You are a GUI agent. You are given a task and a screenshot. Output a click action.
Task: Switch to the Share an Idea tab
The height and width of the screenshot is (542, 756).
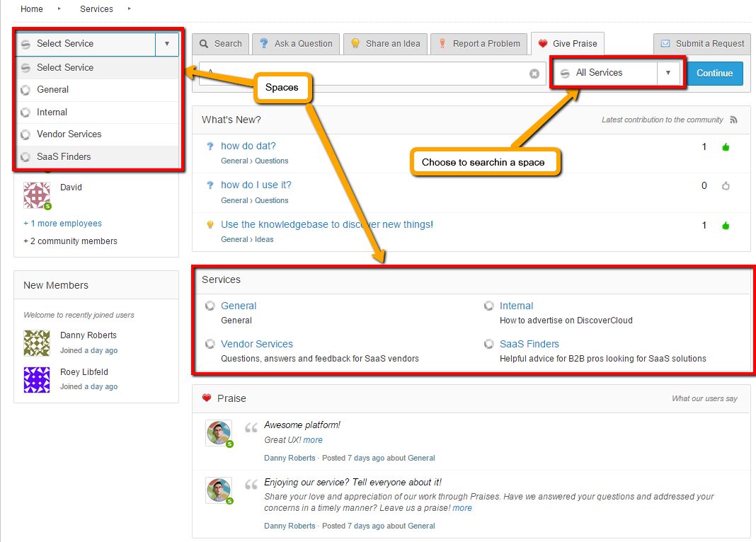(385, 44)
